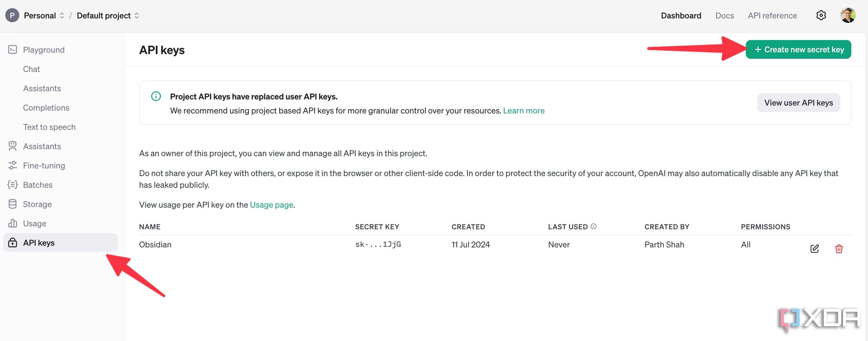868x341 pixels.
Task: Click the Storage database icon
Action: point(13,204)
